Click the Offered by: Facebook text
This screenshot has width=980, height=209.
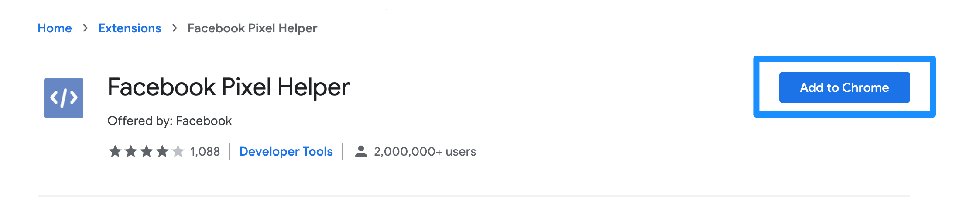tap(169, 121)
